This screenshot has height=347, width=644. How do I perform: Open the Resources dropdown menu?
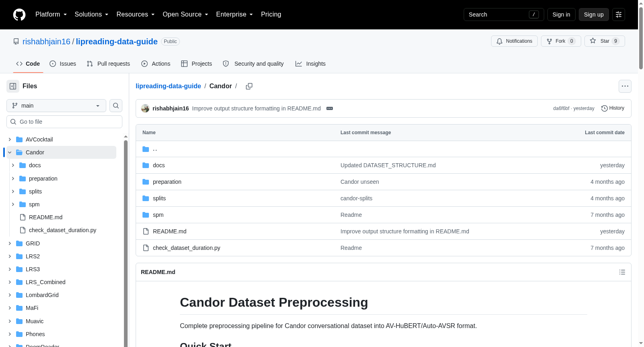(x=136, y=15)
